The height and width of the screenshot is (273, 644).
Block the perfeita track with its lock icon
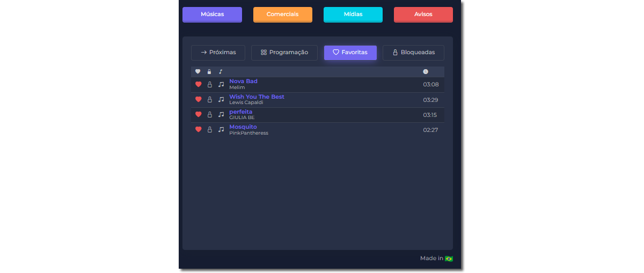210,114
